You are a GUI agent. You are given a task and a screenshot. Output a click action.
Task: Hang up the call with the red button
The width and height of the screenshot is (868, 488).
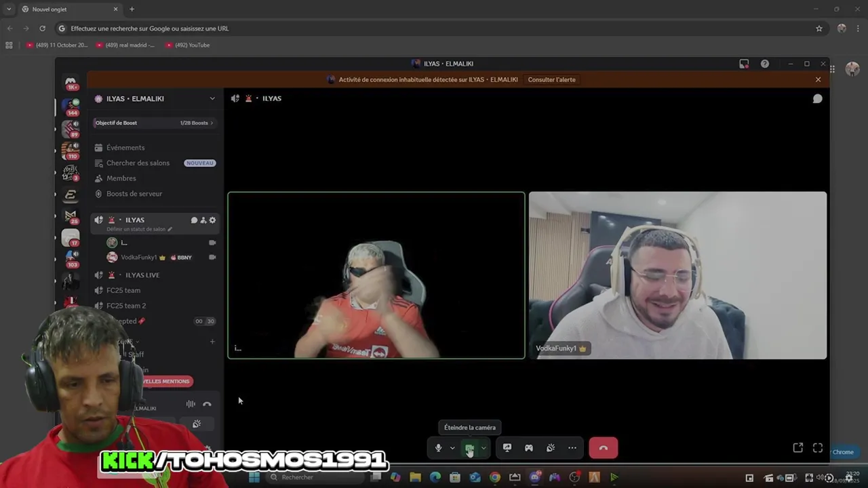coord(604,448)
